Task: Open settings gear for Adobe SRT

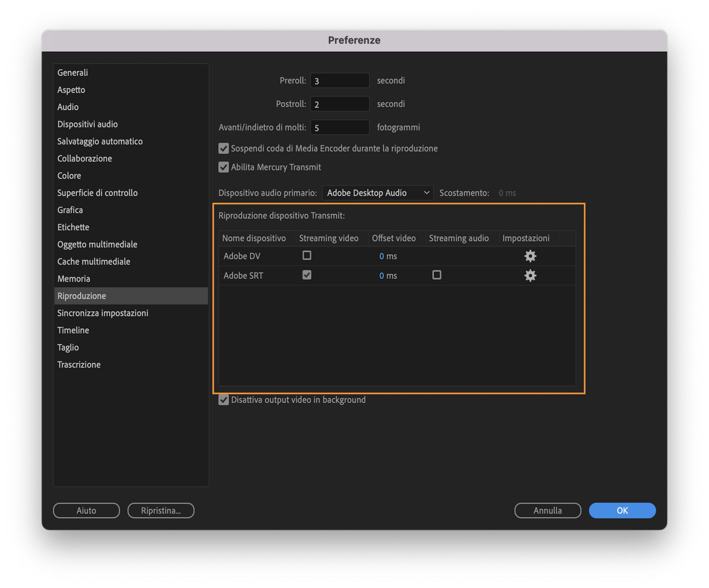Action: (x=530, y=275)
